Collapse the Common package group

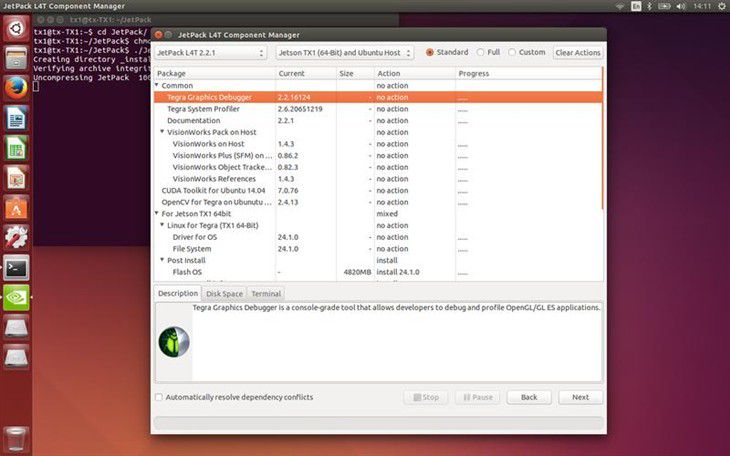click(157, 85)
